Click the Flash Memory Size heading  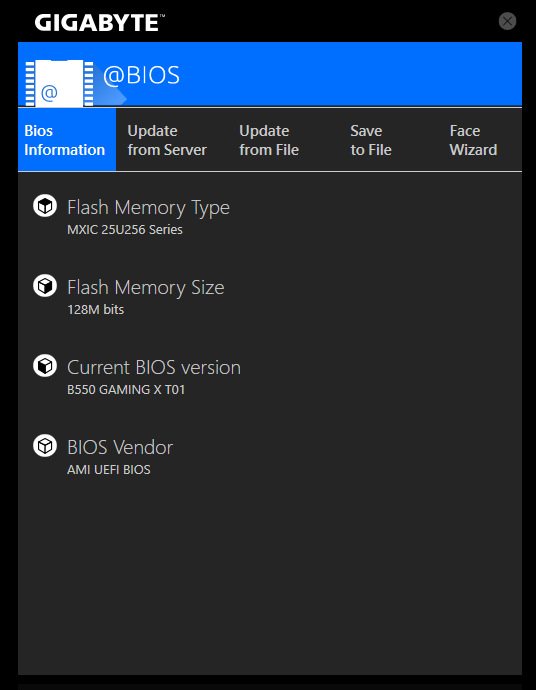point(146,287)
